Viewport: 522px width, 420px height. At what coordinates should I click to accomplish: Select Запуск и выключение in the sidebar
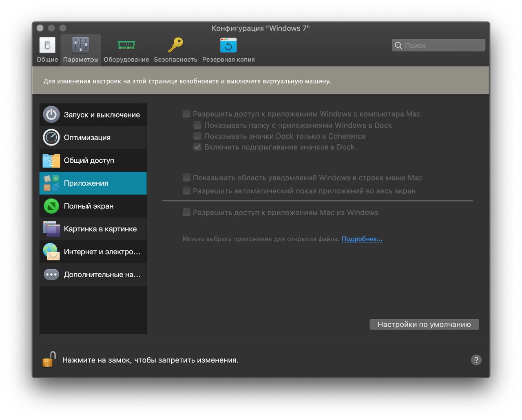pyautogui.click(x=93, y=115)
